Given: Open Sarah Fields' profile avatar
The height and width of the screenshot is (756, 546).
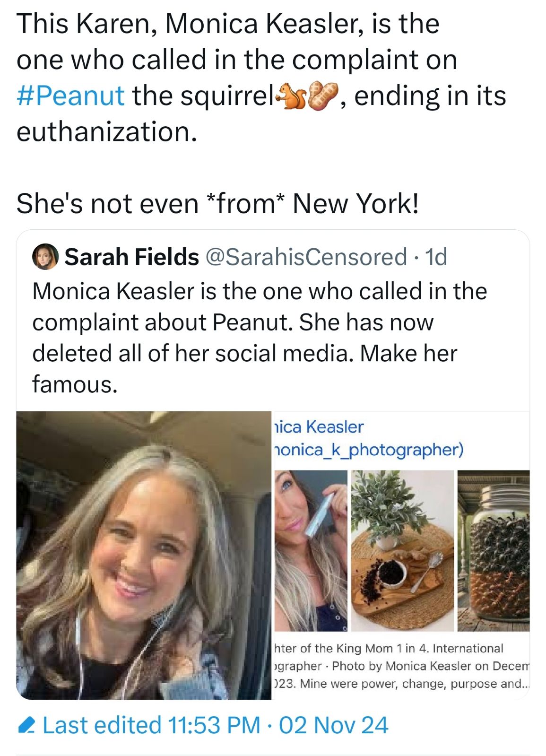Looking at the screenshot, I should click(45, 257).
